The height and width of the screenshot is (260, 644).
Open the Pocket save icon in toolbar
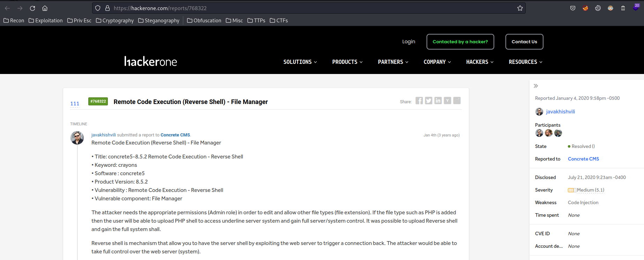coord(573,8)
